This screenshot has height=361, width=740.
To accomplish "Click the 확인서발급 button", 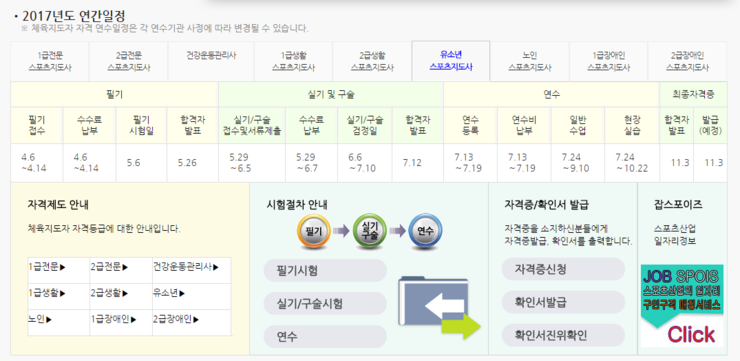I will click(x=563, y=302).
